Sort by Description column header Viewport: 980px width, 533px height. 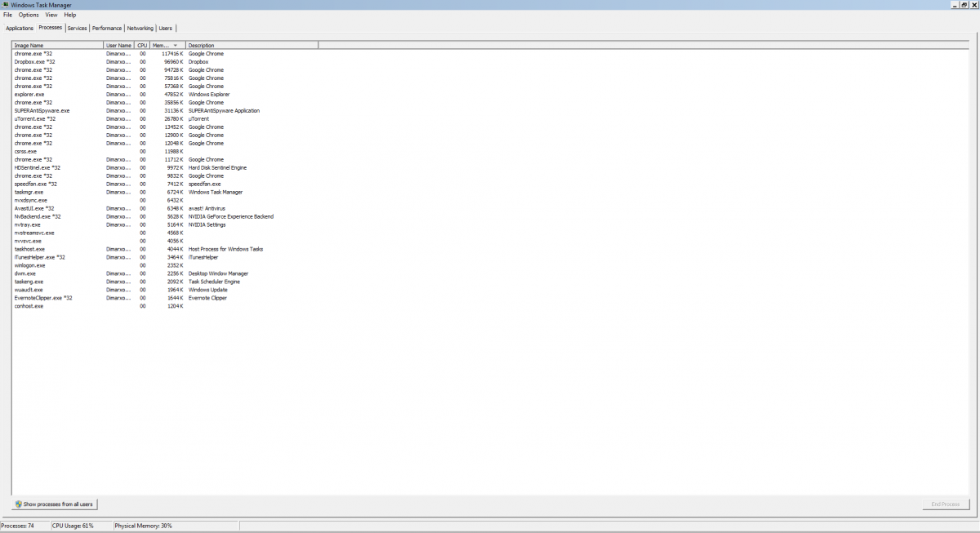point(252,46)
